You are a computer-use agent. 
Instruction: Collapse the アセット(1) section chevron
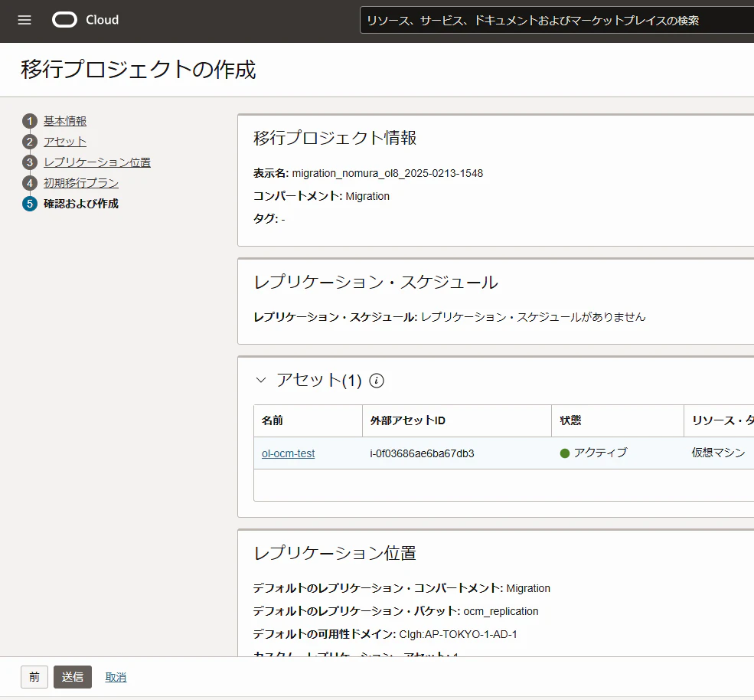click(260, 380)
